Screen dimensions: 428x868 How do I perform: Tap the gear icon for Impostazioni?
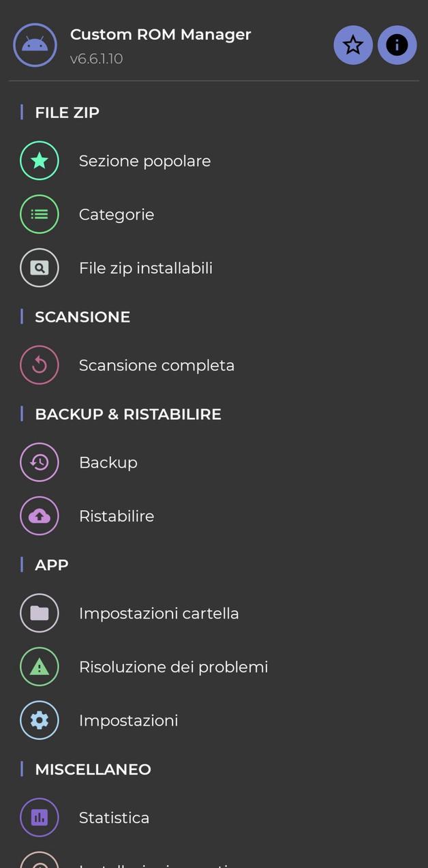point(40,720)
